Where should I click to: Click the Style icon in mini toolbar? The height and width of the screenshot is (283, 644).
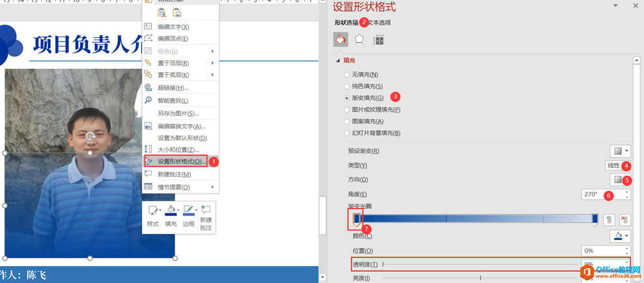153,210
